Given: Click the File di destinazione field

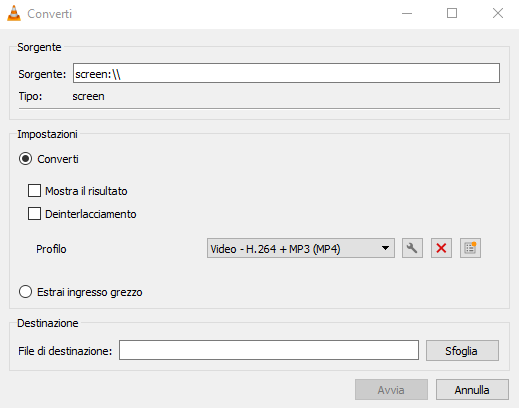Looking at the screenshot, I should 269,350.
